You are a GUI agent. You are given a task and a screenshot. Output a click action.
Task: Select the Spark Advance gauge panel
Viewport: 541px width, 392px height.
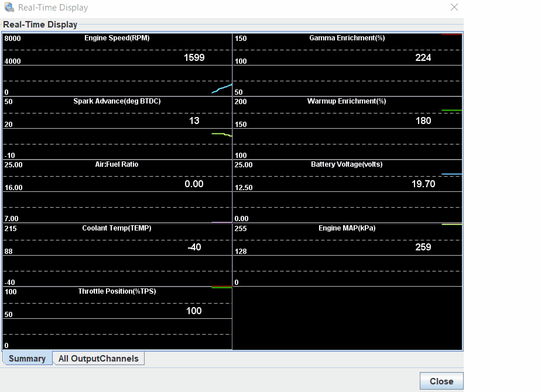pyautogui.click(x=117, y=129)
